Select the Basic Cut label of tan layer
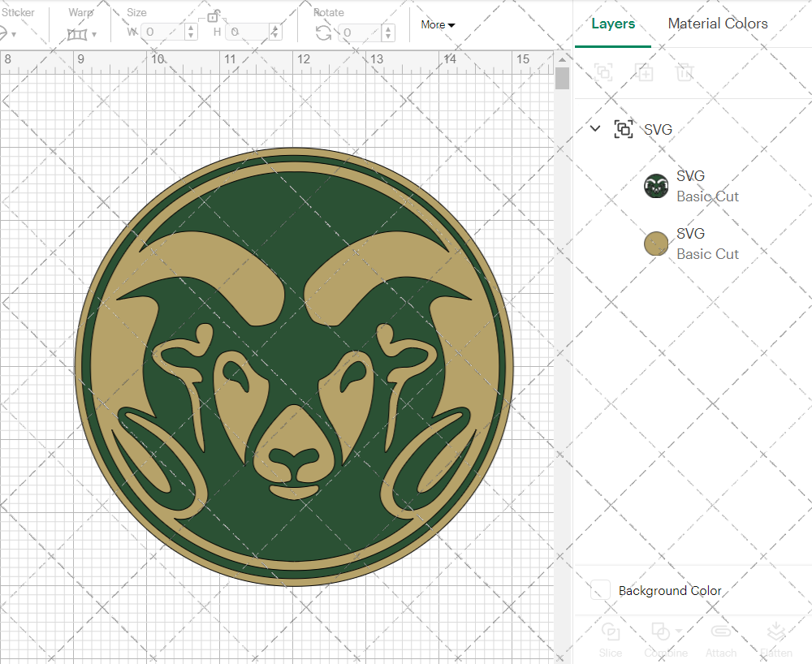Screen dimensions: 812x664 point(707,254)
